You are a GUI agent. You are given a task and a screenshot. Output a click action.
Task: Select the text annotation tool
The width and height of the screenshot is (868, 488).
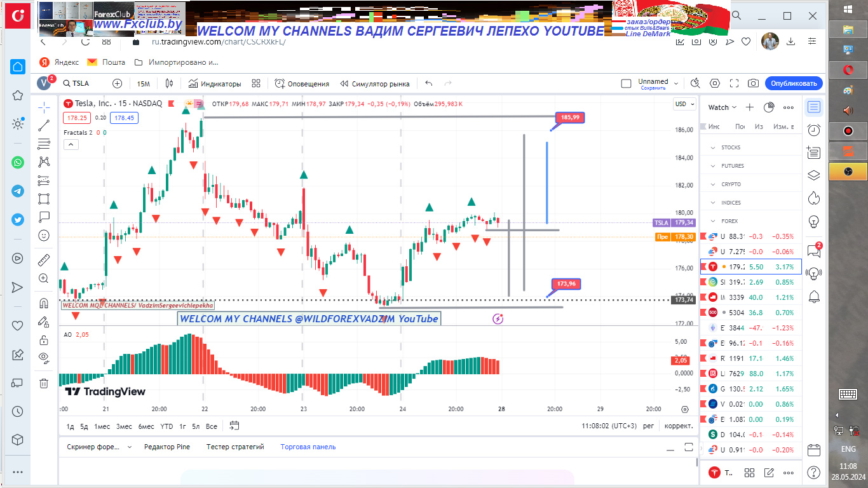pyautogui.click(x=44, y=217)
